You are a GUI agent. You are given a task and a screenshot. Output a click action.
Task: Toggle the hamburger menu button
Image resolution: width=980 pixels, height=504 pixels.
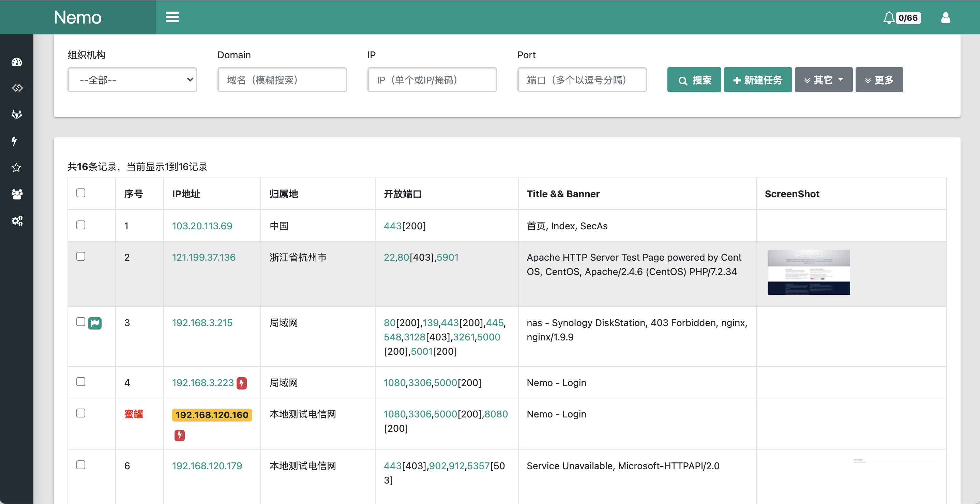point(172,17)
